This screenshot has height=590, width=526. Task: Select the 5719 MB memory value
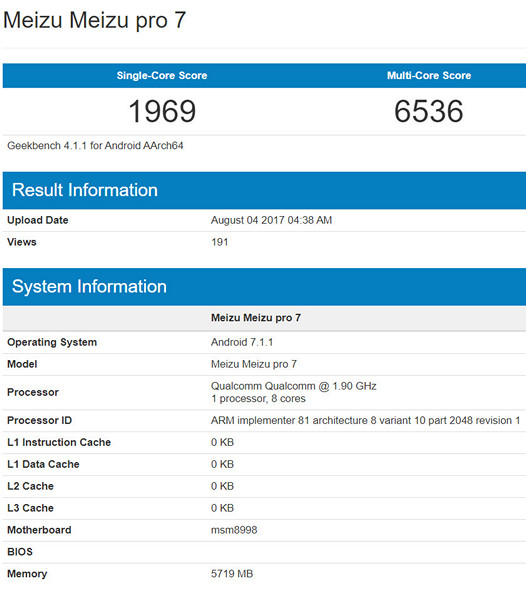click(x=232, y=574)
